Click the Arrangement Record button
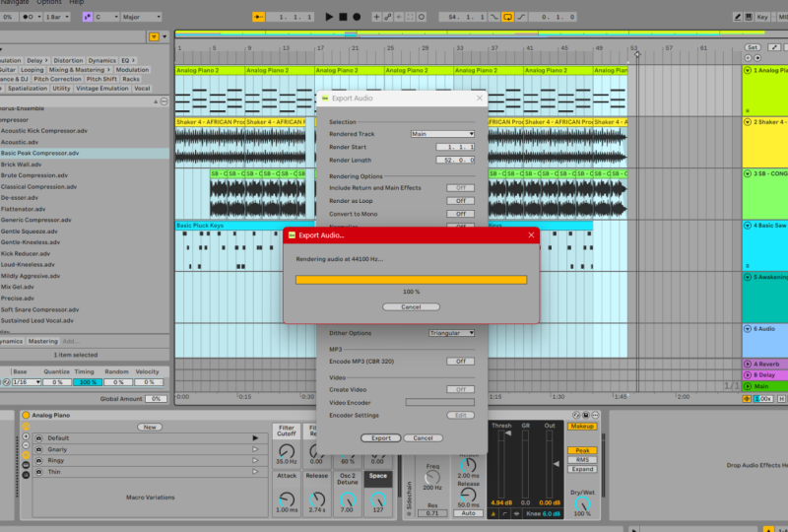Image resolution: width=788 pixels, height=532 pixels. (357, 17)
